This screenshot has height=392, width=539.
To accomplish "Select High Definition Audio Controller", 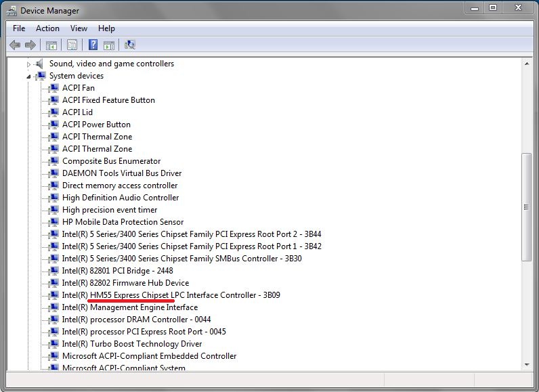I will pyautogui.click(x=121, y=198).
